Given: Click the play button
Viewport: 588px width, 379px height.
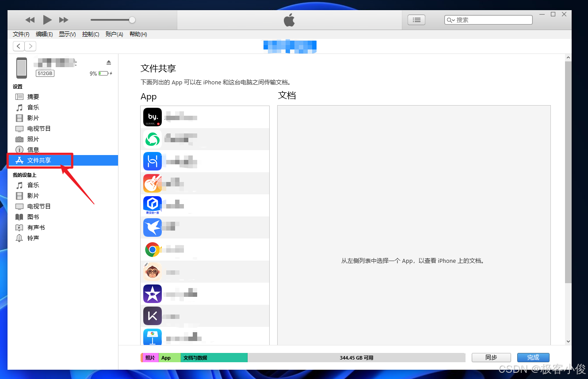Looking at the screenshot, I should [47, 19].
